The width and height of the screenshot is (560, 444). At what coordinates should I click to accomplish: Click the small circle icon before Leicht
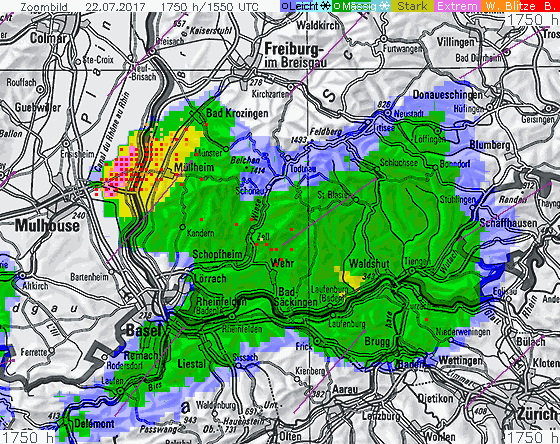tap(285, 6)
